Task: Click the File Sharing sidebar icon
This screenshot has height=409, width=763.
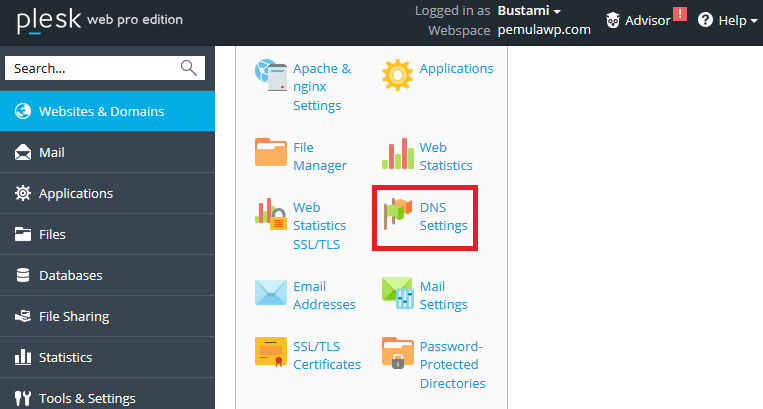Action: coord(23,316)
